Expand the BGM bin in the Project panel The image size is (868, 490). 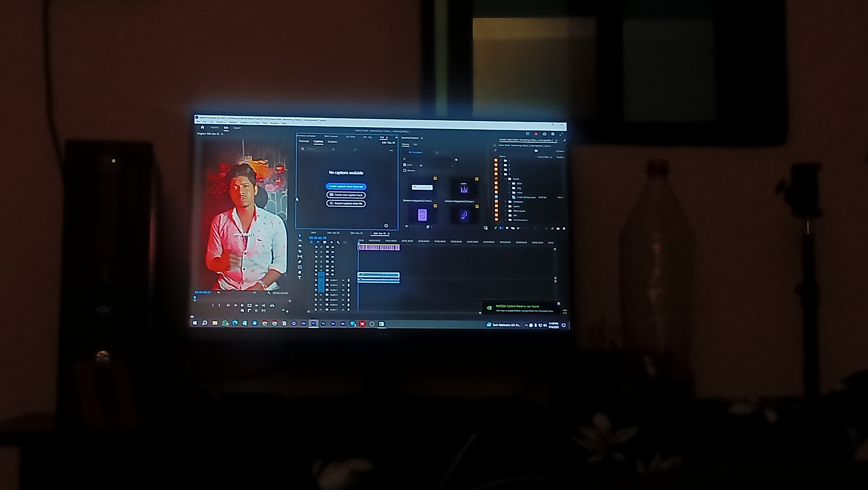click(510, 184)
